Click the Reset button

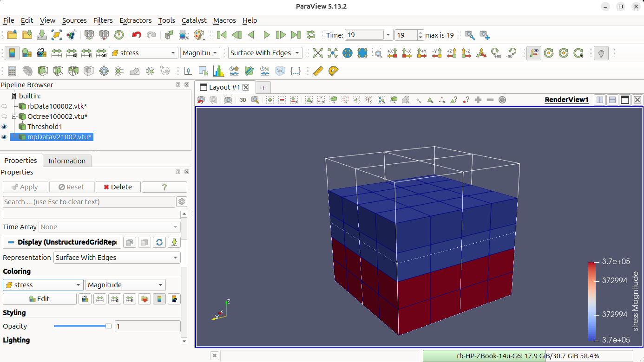coord(72,187)
